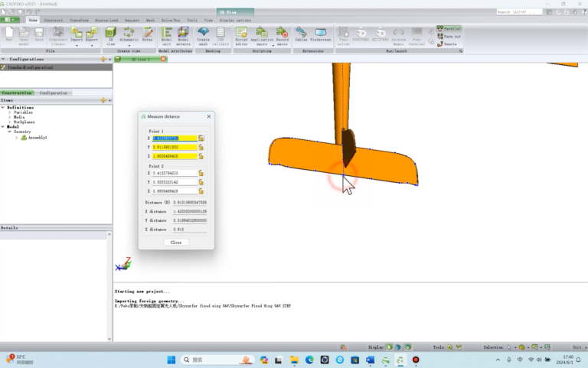Open the Cables extension
Image resolution: width=588 pixels, height=368 pixels.
[x=301, y=34]
